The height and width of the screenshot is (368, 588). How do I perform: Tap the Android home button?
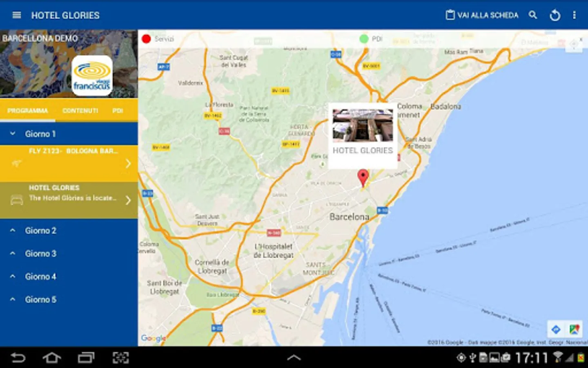tap(52, 358)
